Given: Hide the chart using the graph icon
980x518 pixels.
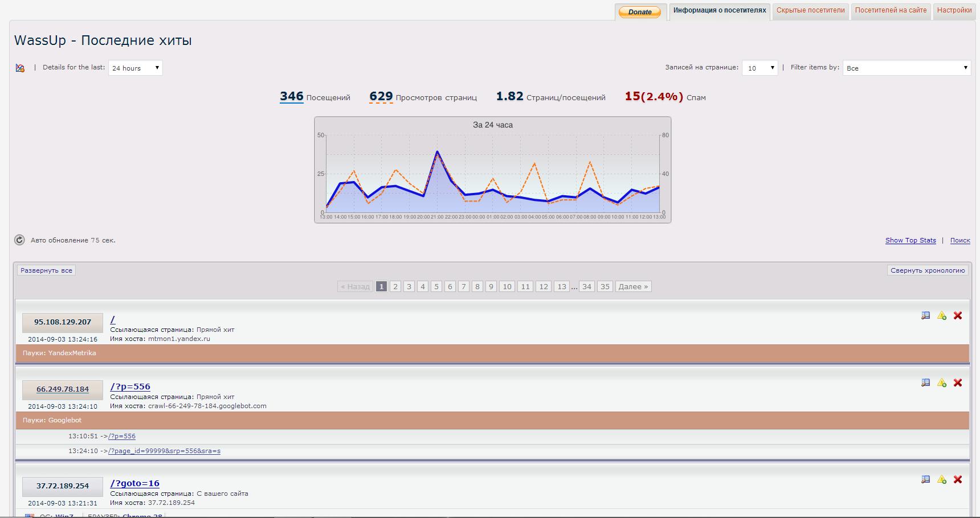Looking at the screenshot, I should (x=21, y=68).
